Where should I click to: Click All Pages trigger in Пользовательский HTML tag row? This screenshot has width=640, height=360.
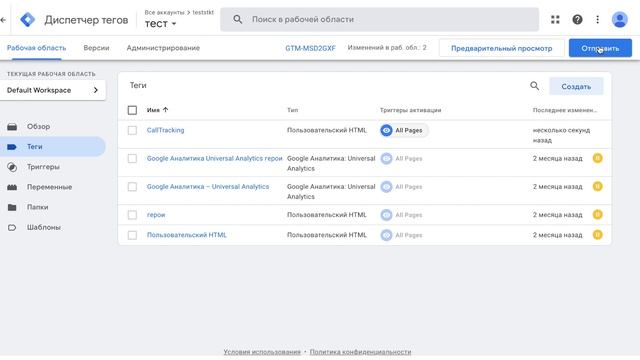click(x=402, y=235)
